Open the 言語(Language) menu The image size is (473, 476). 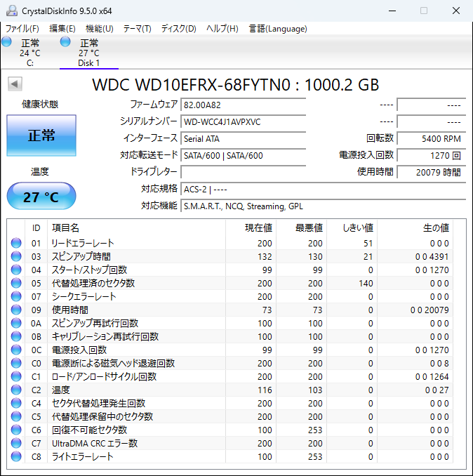278,29
